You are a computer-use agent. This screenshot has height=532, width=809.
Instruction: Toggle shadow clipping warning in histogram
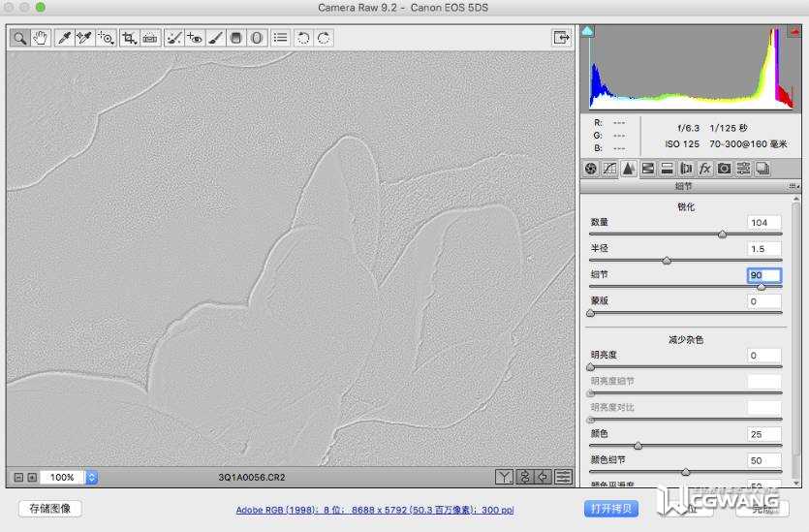click(x=587, y=31)
